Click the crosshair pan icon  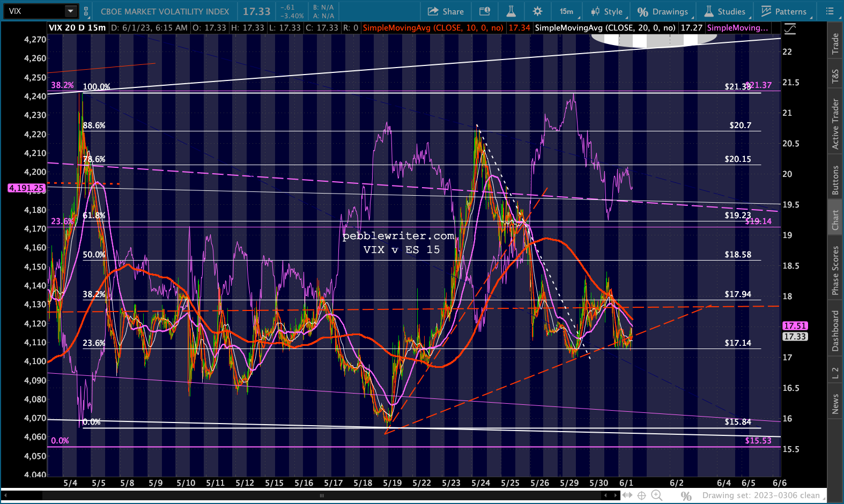(641, 495)
